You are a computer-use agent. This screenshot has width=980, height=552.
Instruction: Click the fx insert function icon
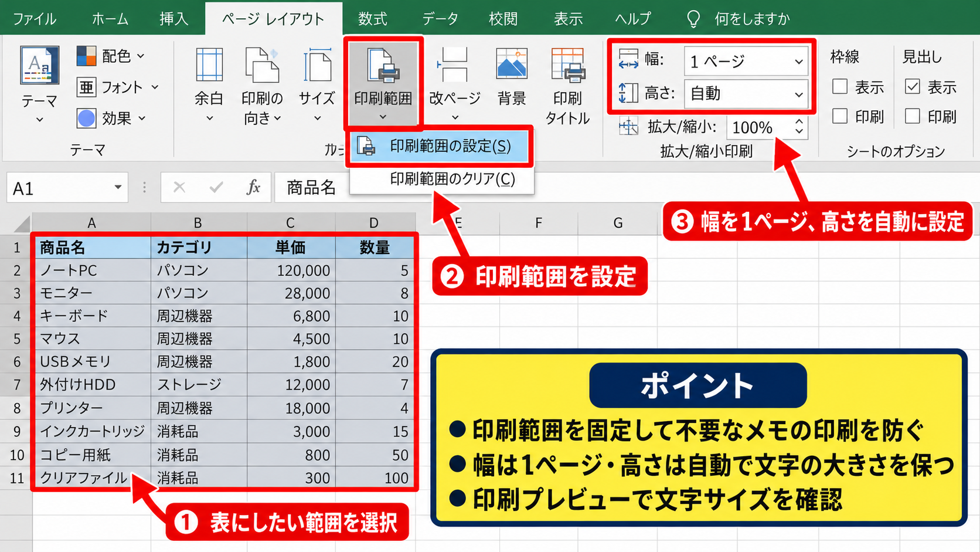pyautogui.click(x=253, y=188)
